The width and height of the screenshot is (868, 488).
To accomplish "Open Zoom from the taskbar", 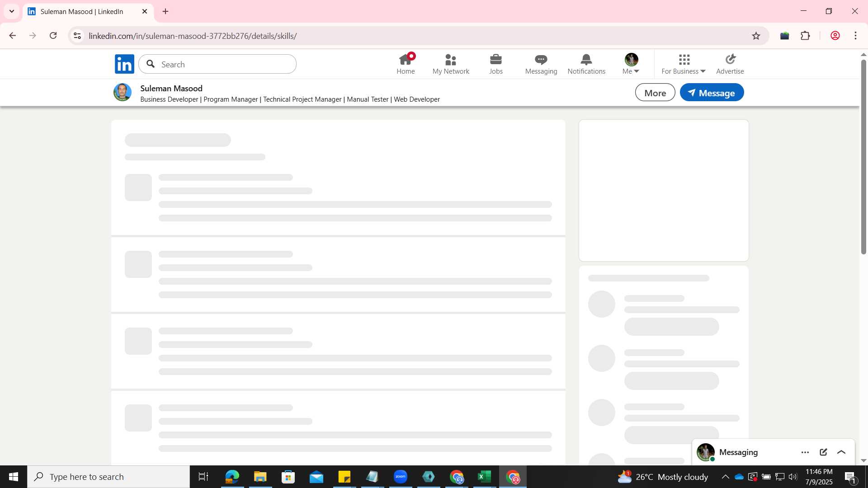I will click(401, 477).
